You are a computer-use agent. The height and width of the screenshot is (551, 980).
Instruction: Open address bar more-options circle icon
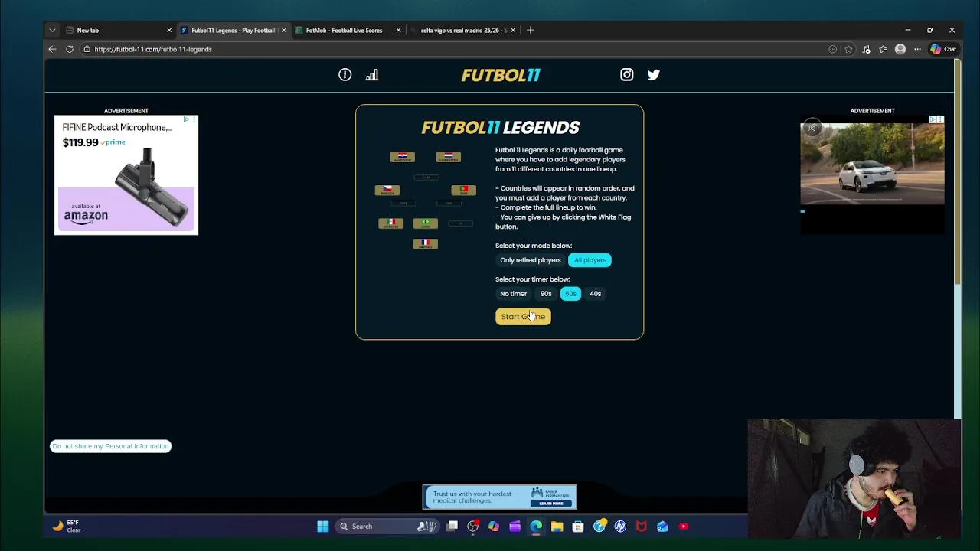833,49
